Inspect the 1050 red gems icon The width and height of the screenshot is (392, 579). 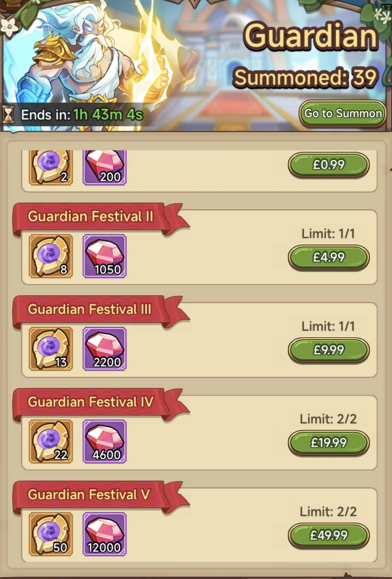pos(105,256)
